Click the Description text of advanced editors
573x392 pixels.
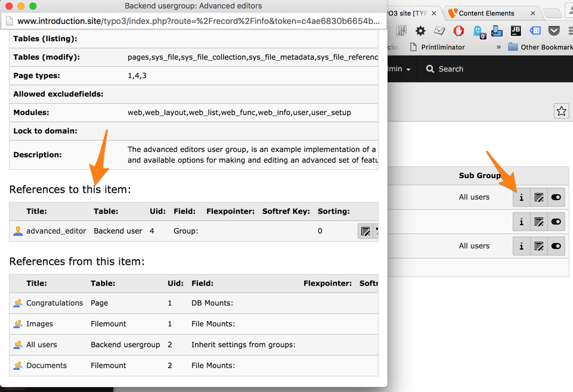[253, 155]
